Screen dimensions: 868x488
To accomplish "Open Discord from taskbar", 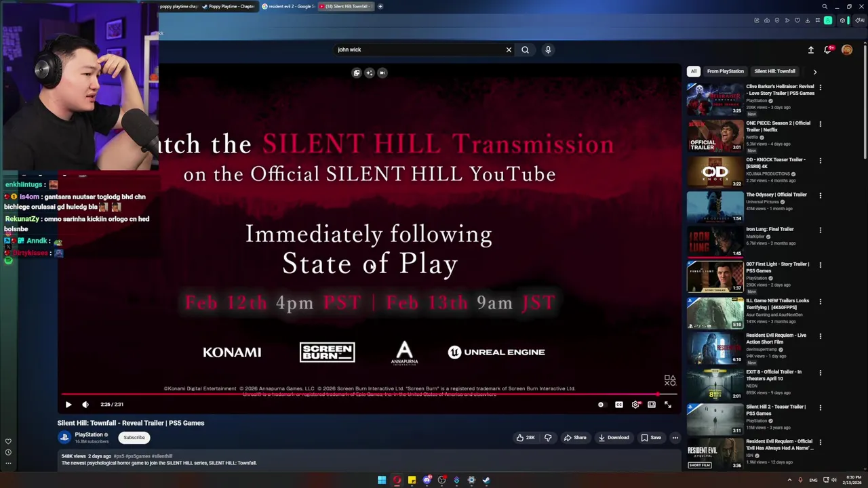I will (427, 481).
